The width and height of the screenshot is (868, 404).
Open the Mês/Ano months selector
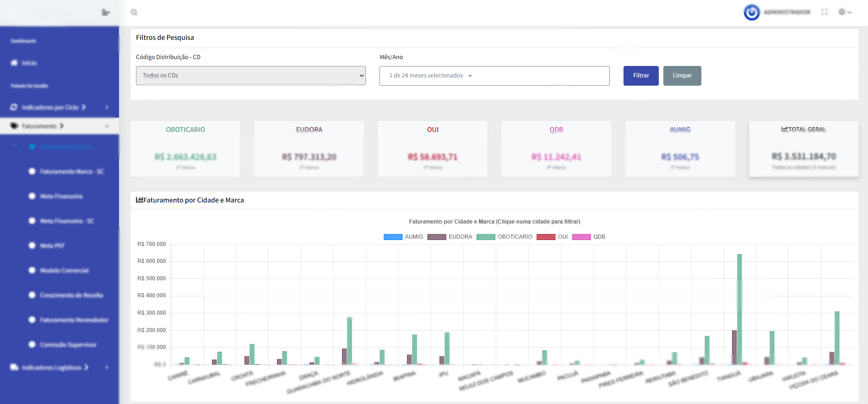494,76
